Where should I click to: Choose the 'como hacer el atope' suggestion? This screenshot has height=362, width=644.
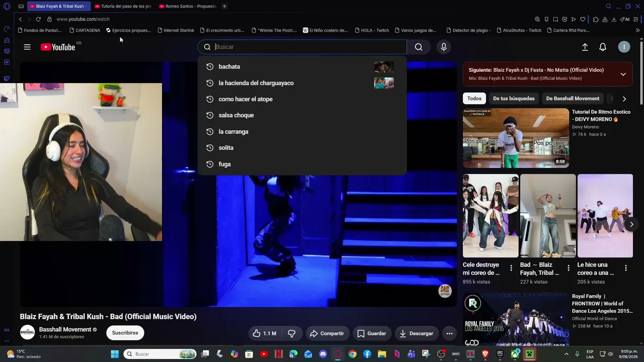coord(302,99)
